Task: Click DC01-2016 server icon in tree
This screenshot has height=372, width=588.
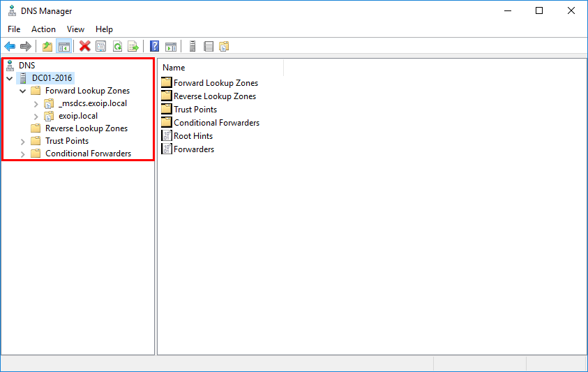Action: [x=23, y=78]
